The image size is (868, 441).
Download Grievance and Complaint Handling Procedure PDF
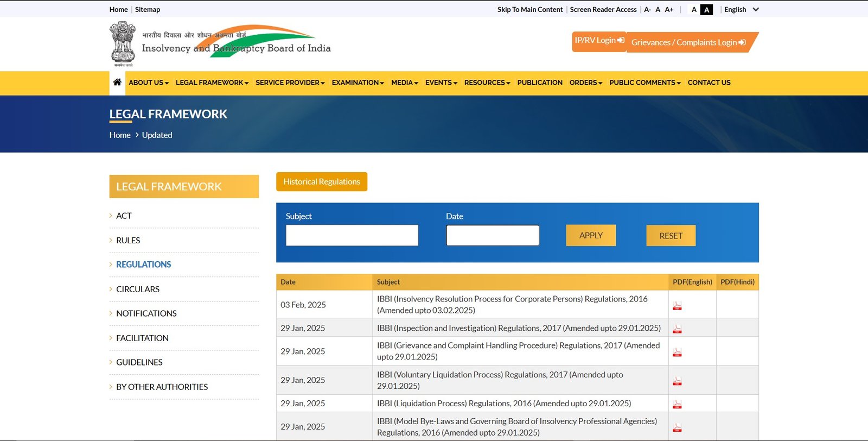coord(677,352)
